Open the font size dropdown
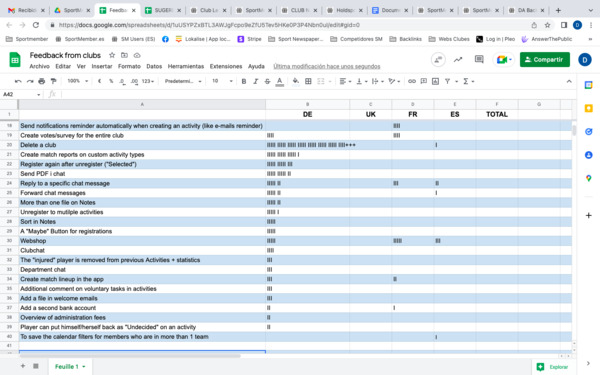 [222, 81]
